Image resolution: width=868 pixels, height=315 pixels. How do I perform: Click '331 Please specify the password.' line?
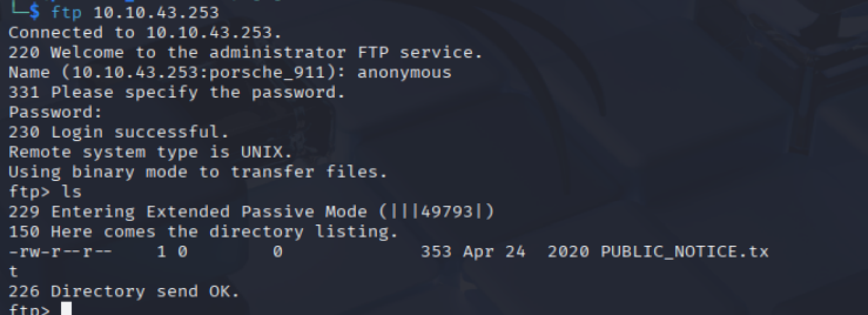click(176, 92)
